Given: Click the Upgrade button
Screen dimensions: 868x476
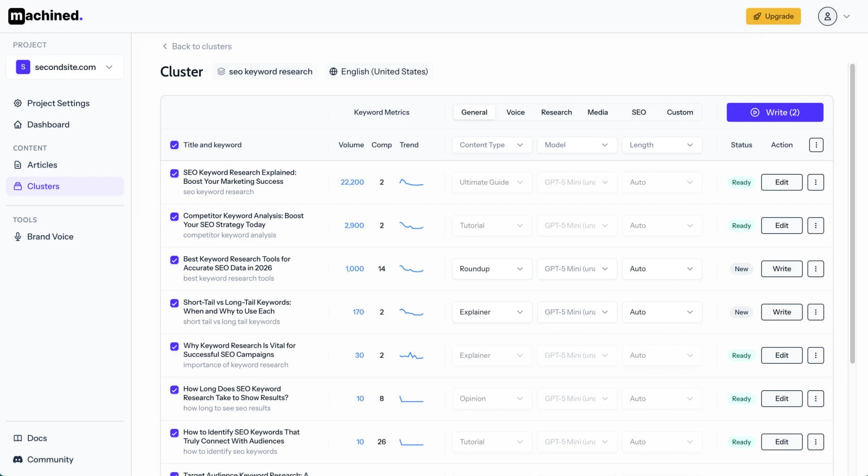Looking at the screenshot, I should coord(773,16).
